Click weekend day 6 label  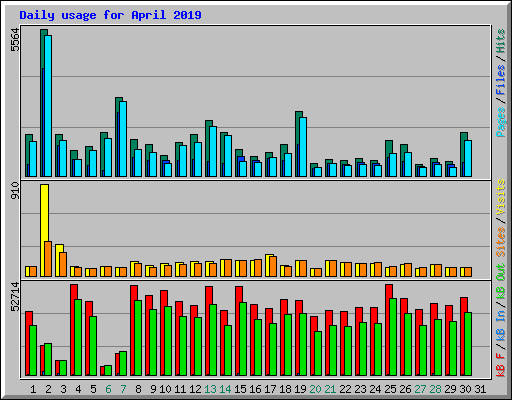(108, 389)
